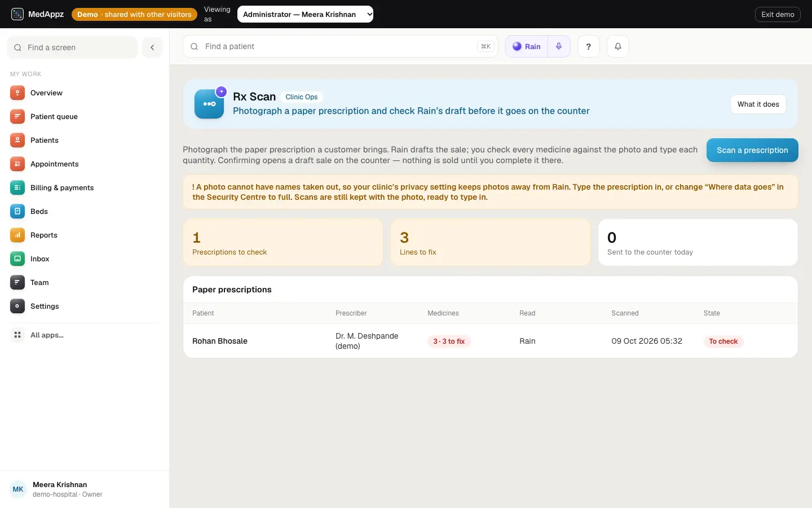The height and width of the screenshot is (508, 812).
Task: Open the notifications bell
Action: (x=618, y=46)
